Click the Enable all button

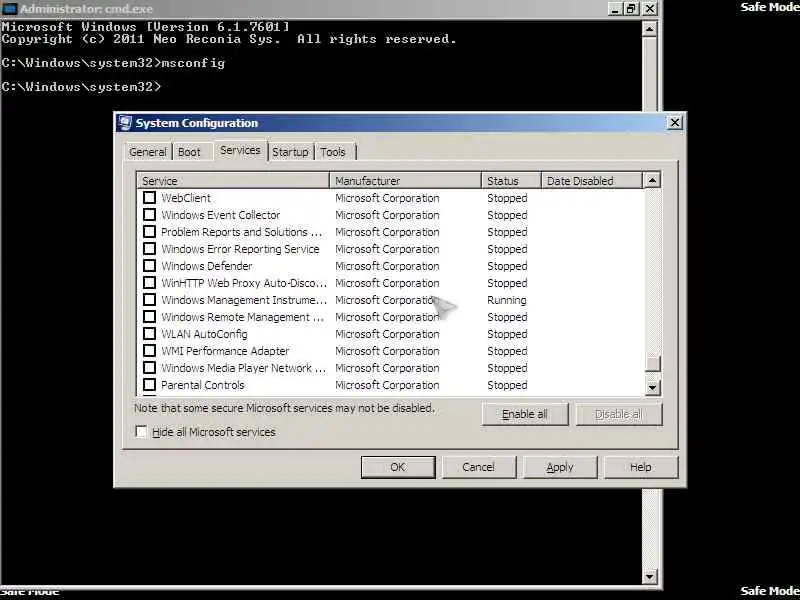pos(524,414)
